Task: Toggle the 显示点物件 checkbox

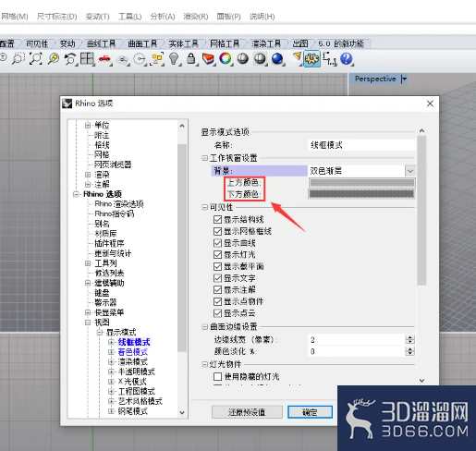Action: point(217,301)
